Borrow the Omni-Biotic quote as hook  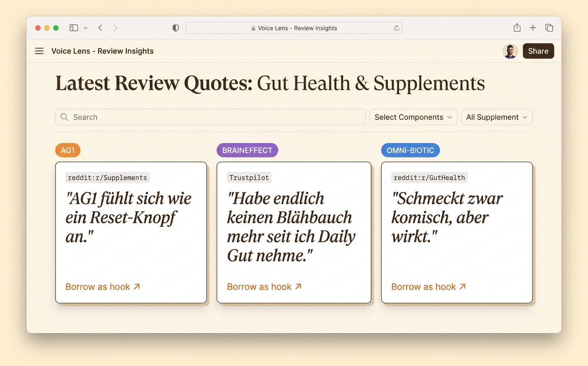pyautogui.click(x=428, y=287)
